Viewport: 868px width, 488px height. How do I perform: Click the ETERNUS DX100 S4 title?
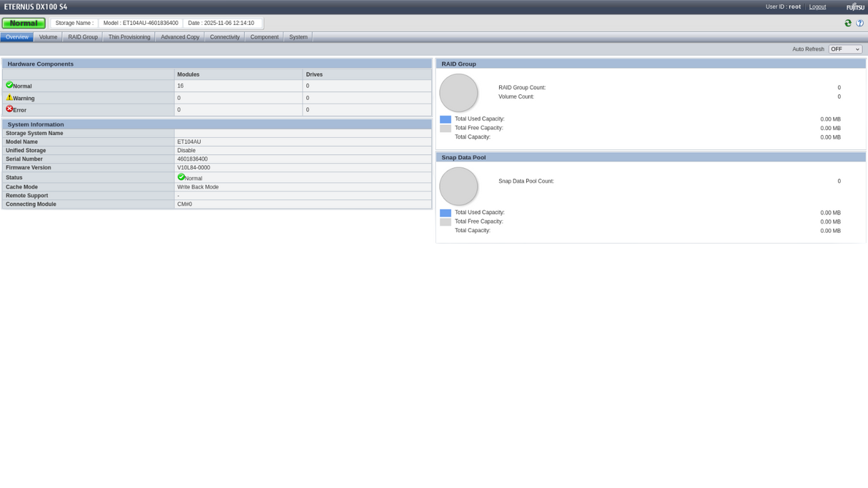point(36,7)
